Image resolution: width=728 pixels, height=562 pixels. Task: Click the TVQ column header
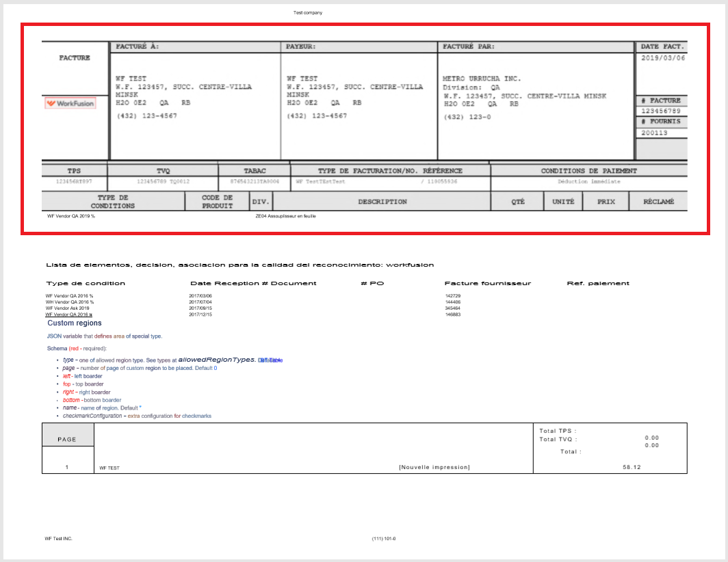point(163,171)
